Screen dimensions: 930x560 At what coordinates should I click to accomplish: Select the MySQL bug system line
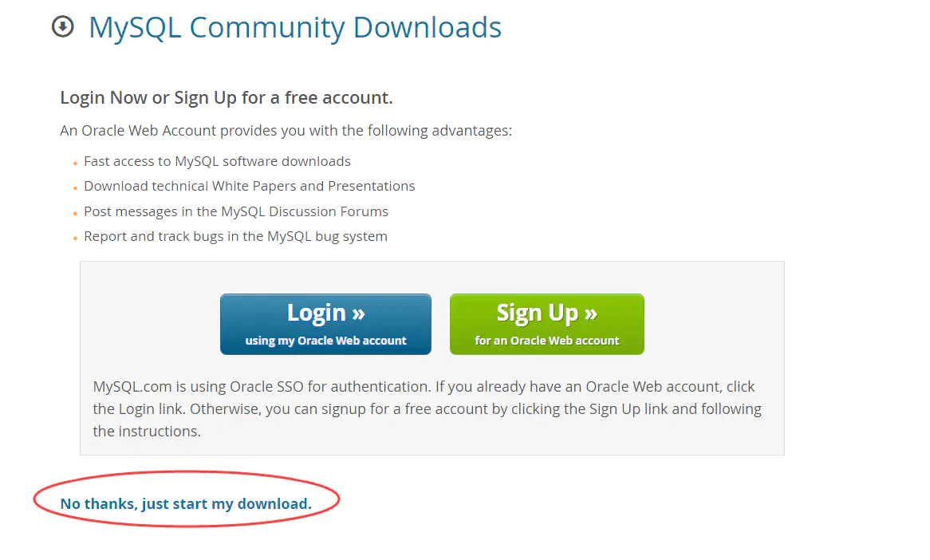pyautogui.click(x=235, y=237)
